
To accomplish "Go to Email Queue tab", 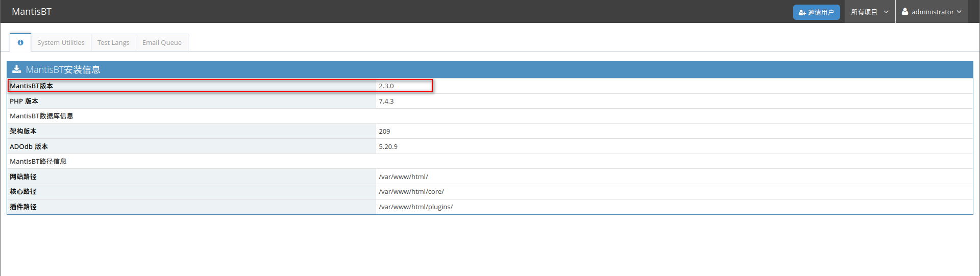I will click(x=162, y=42).
